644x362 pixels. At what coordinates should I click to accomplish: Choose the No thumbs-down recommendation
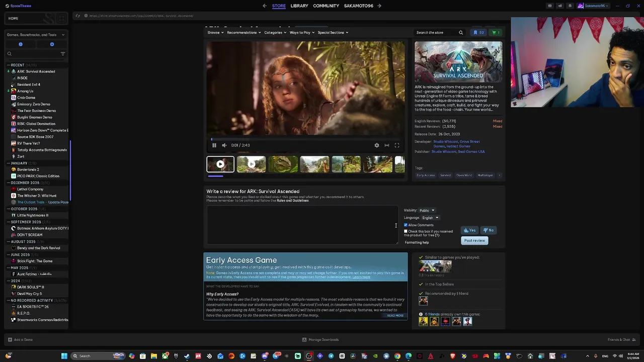click(x=489, y=230)
